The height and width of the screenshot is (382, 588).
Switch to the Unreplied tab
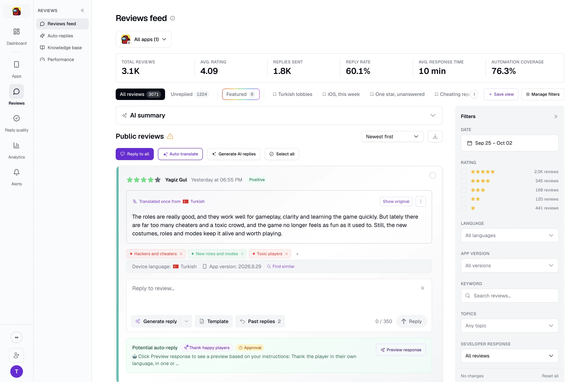pyautogui.click(x=190, y=94)
